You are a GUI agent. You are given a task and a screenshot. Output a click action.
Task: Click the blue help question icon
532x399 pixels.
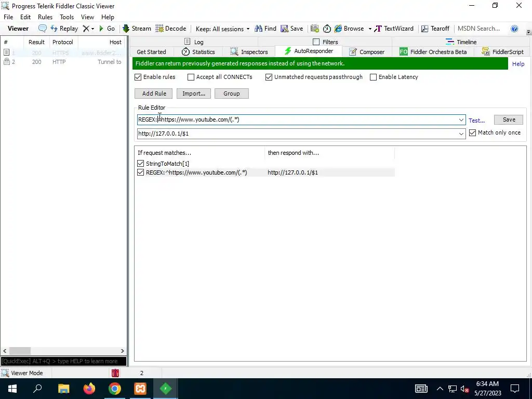[x=514, y=29]
